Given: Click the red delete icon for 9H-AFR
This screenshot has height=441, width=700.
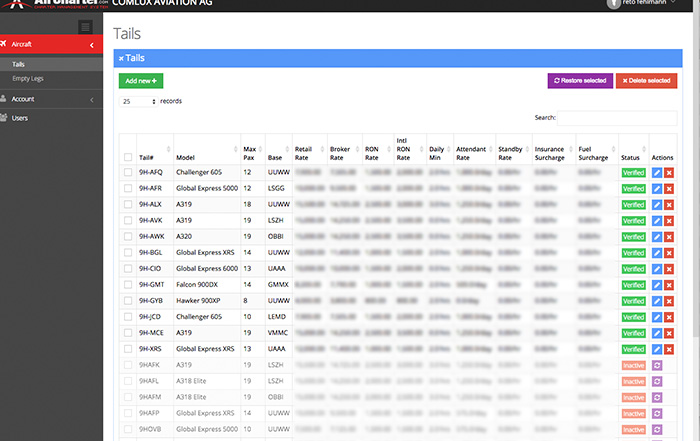Looking at the screenshot, I should click(669, 188).
